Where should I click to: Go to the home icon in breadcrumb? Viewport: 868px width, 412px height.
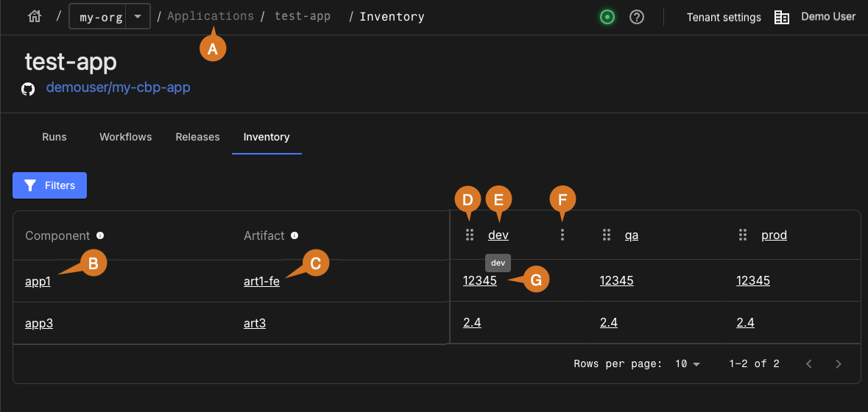coord(35,17)
